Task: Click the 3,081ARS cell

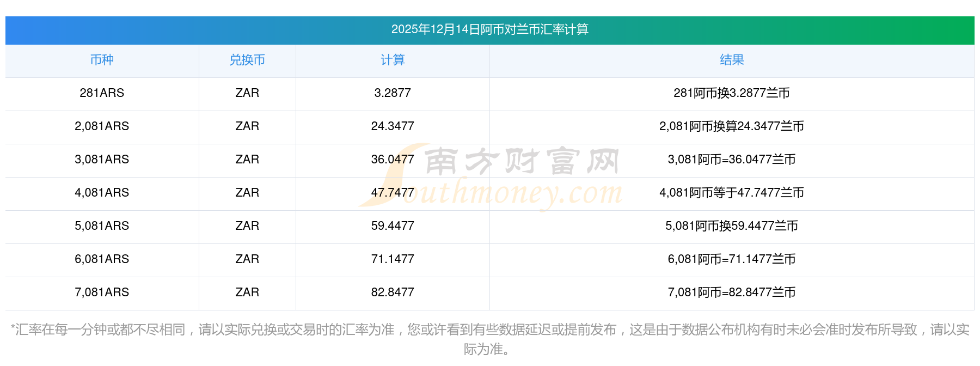Action: tap(102, 160)
